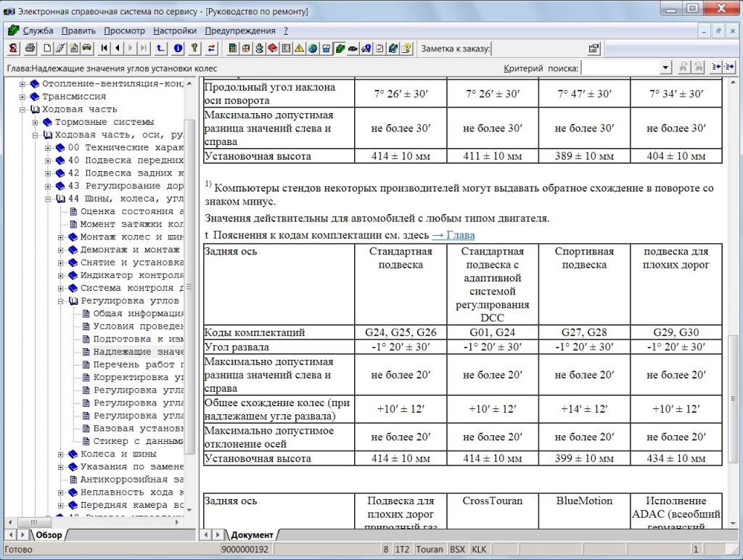
Task: Open the Предупреждения menu
Action: click(x=240, y=30)
